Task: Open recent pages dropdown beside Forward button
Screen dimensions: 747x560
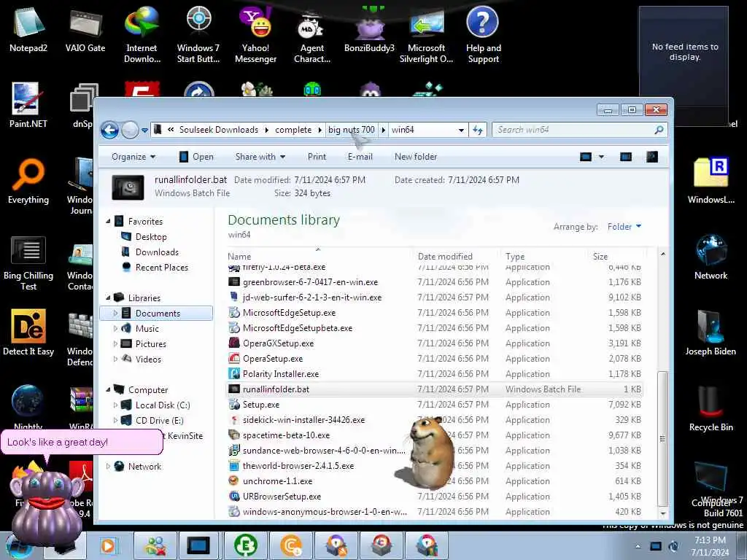Action: coord(144,131)
